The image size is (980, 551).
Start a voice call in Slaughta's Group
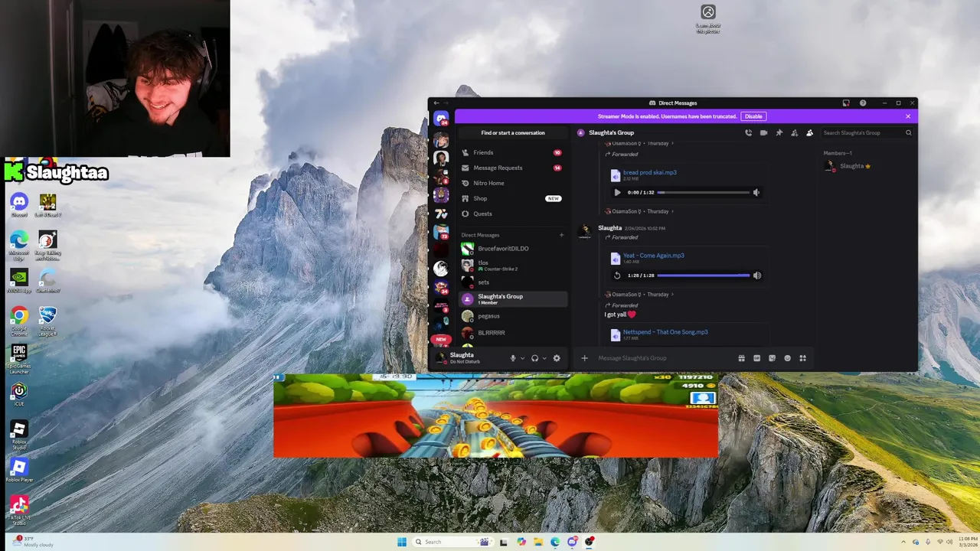[748, 132]
